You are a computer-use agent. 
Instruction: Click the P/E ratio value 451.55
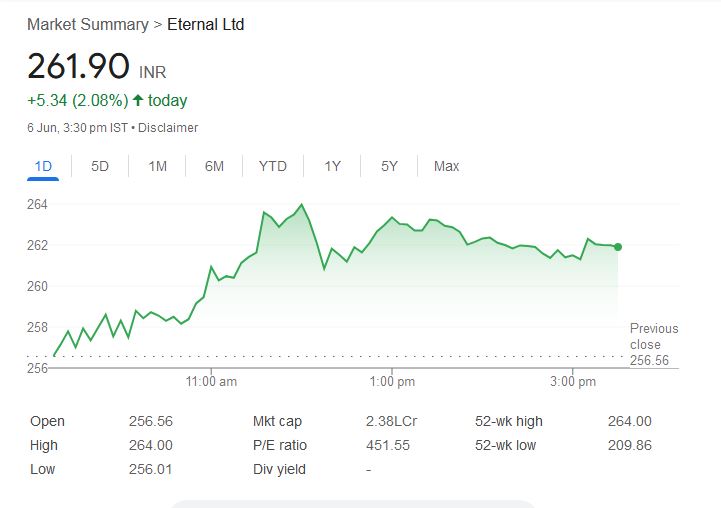[x=388, y=445]
